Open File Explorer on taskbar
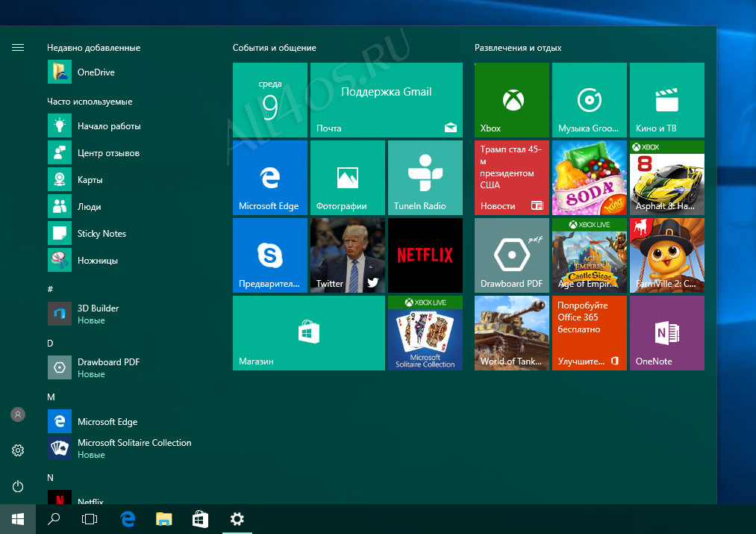 click(164, 519)
